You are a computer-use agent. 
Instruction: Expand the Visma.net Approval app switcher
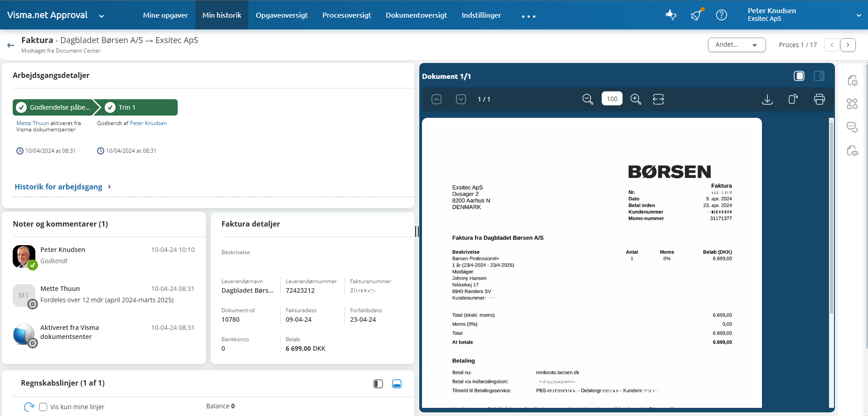pyautogui.click(x=102, y=16)
